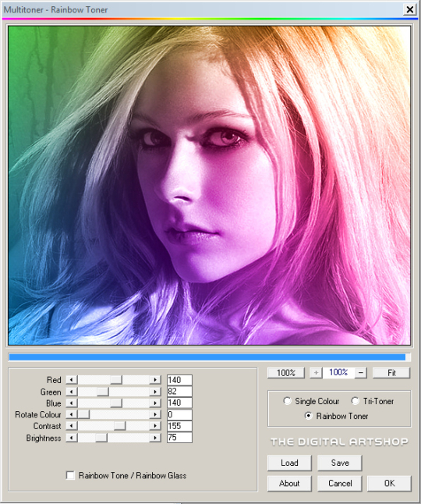Click the rainbow toned preview image
The width and height of the screenshot is (421, 504).
coord(210,186)
